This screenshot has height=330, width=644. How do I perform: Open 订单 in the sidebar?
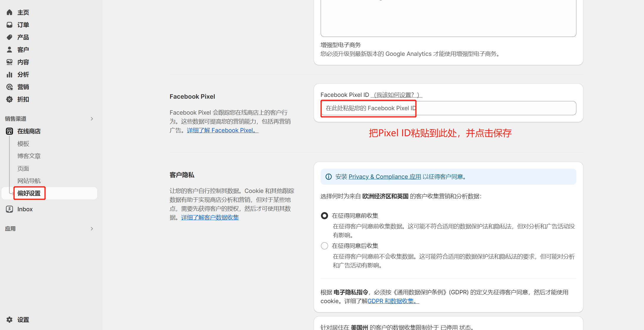[23, 25]
